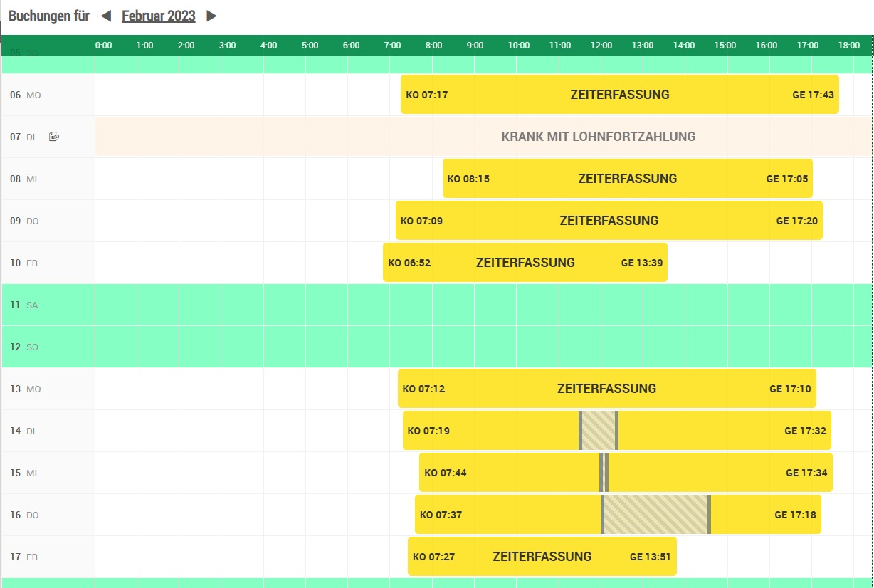
Task: Select the Krank mit Lohnfortzahlung entry
Action: point(598,136)
